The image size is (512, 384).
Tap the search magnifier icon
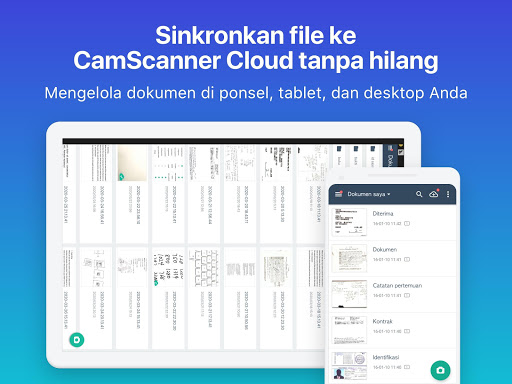(x=419, y=194)
